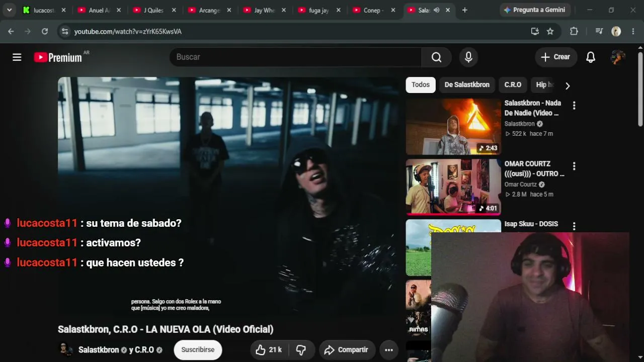Open the C.R.O channel name link
The width and height of the screenshot is (644, 362).
[145, 350]
